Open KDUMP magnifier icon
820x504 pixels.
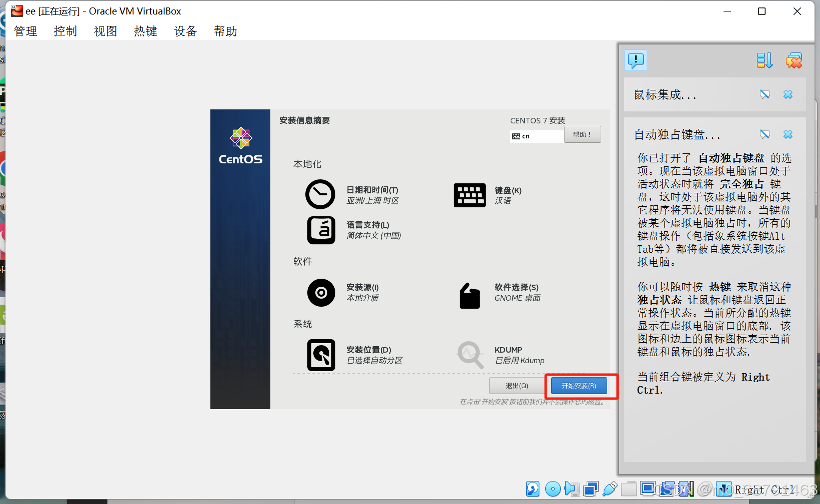click(x=470, y=355)
